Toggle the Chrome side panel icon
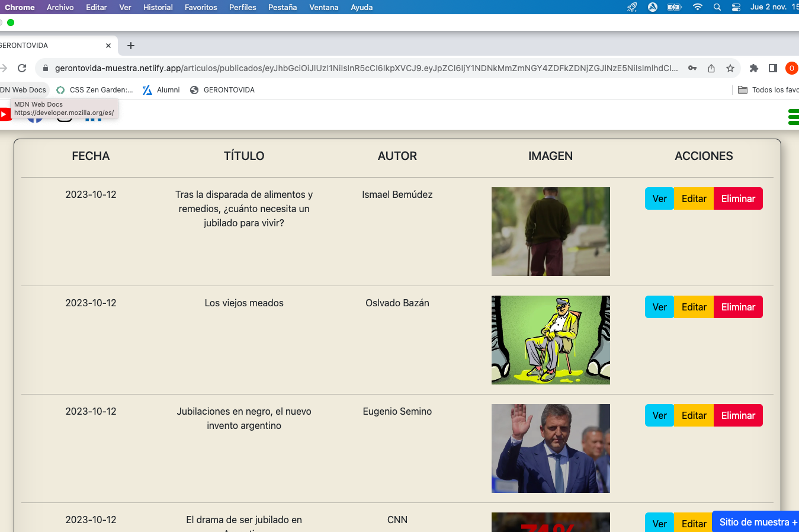The height and width of the screenshot is (532, 799). 773,68
